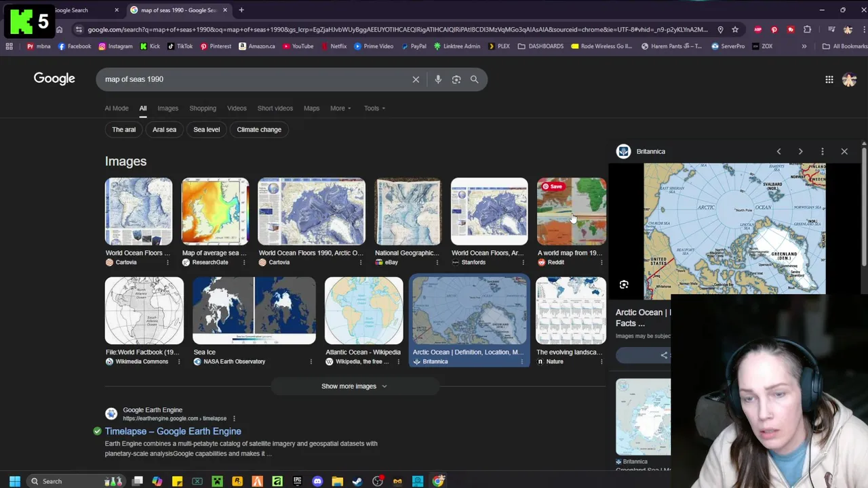Switch to Maps tab
Image resolution: width=868 pixels, height=488 pixels.
[x=311, y=108]
